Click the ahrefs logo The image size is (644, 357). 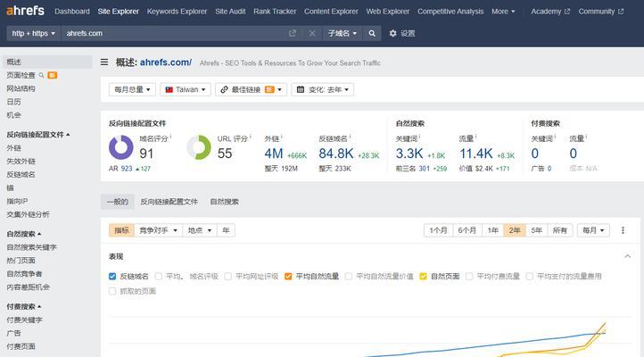click(x=26, y=11)
